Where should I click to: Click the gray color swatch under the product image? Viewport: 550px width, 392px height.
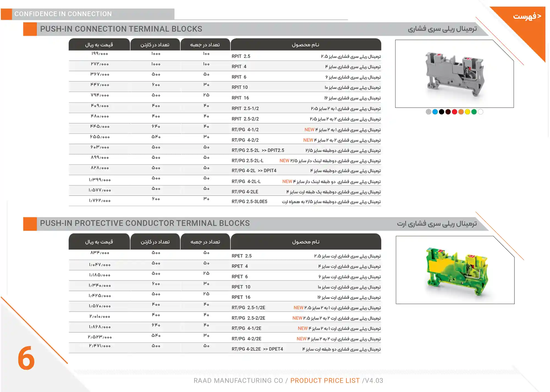coord(428,112)
